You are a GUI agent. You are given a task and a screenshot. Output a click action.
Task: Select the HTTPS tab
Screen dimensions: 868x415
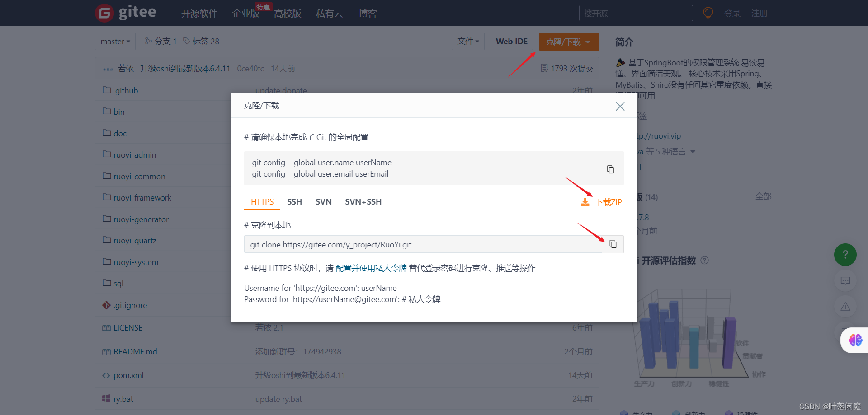pyautogui.click(x=262, y=202)
